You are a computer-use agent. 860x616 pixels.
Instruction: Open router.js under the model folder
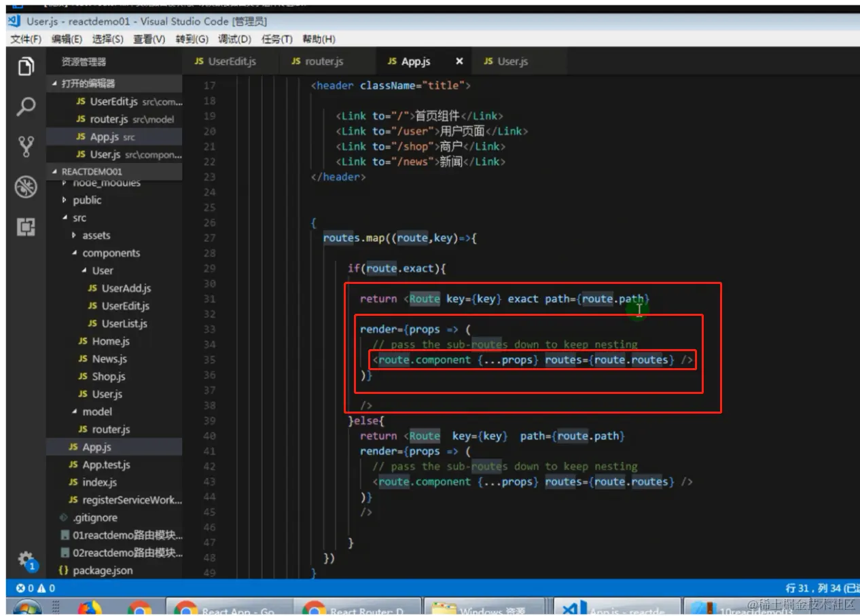coord(114,429)
